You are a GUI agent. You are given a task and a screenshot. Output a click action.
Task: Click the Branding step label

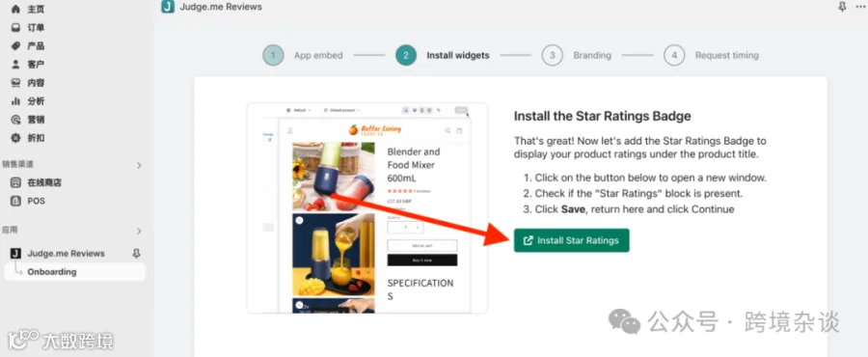[592, 55]
